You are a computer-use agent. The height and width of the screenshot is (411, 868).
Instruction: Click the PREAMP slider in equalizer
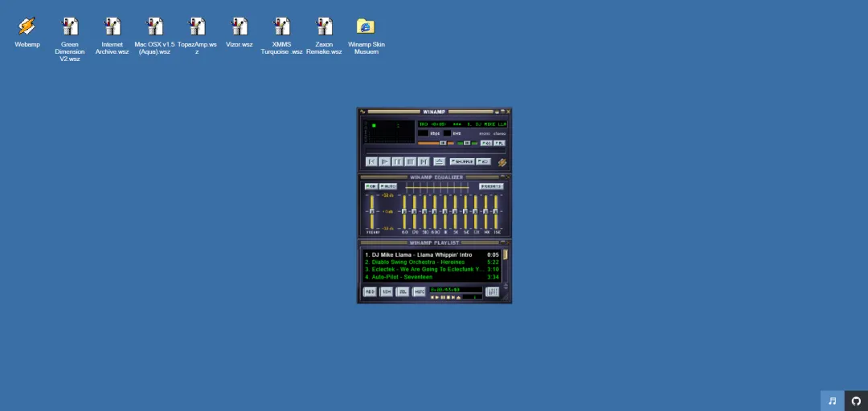click(372, 211)
